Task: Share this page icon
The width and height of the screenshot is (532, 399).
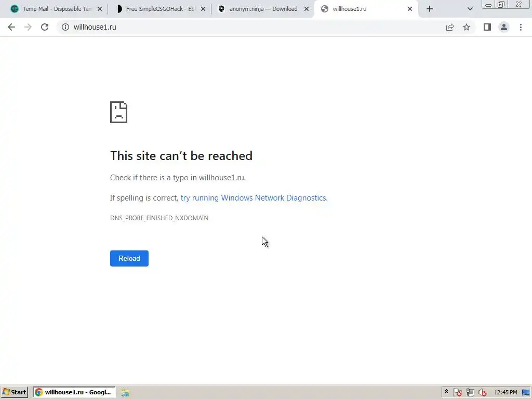Action: coord(450,27)
